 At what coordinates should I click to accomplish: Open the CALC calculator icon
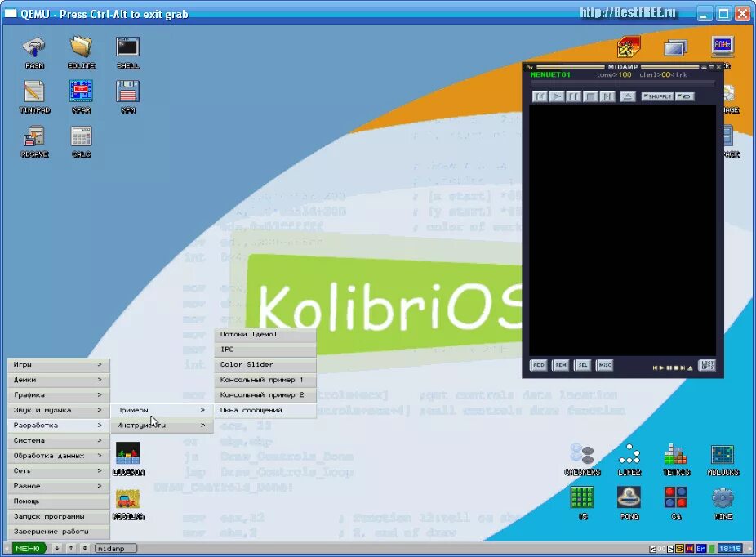[x=81, y=141]
